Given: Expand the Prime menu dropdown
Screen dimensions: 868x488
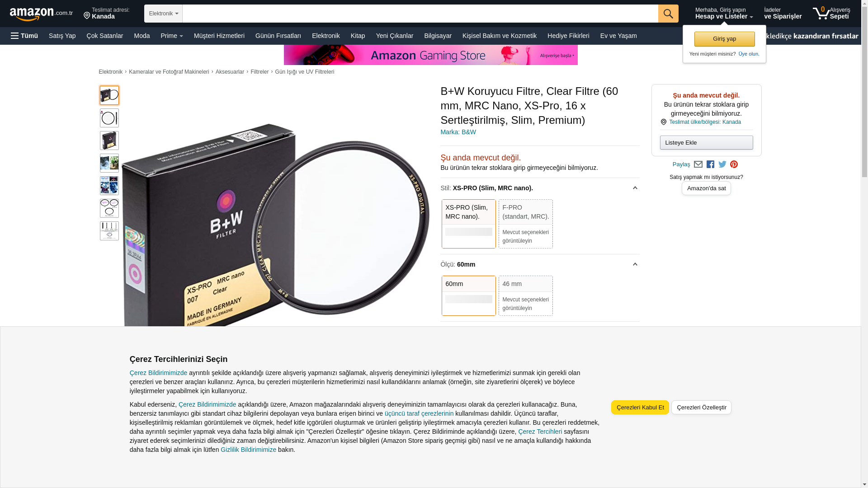Looking at the screenshot, I should pos(172,36).
